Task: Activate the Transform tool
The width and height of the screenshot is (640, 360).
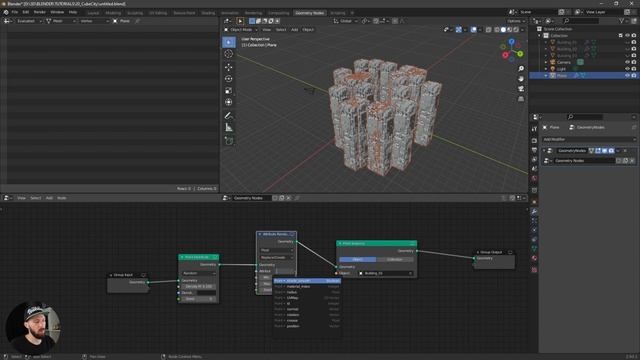Action: [229, 102]
